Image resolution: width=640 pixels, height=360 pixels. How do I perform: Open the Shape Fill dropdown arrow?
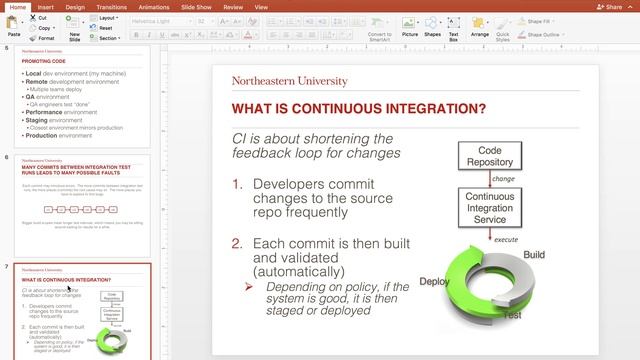[553, 21]
